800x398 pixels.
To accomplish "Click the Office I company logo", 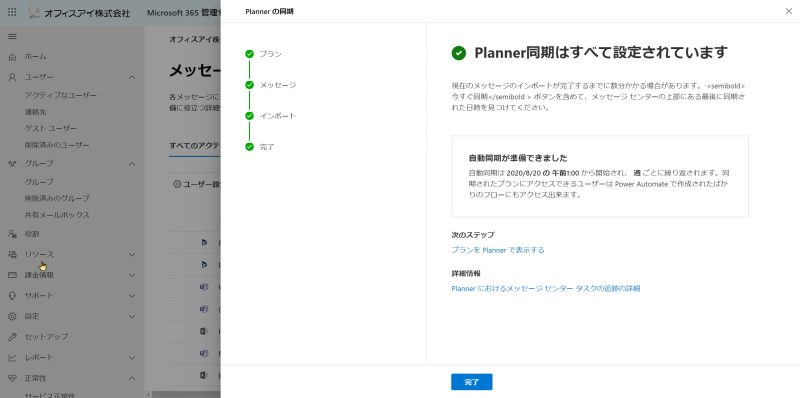I will [34, 12].
